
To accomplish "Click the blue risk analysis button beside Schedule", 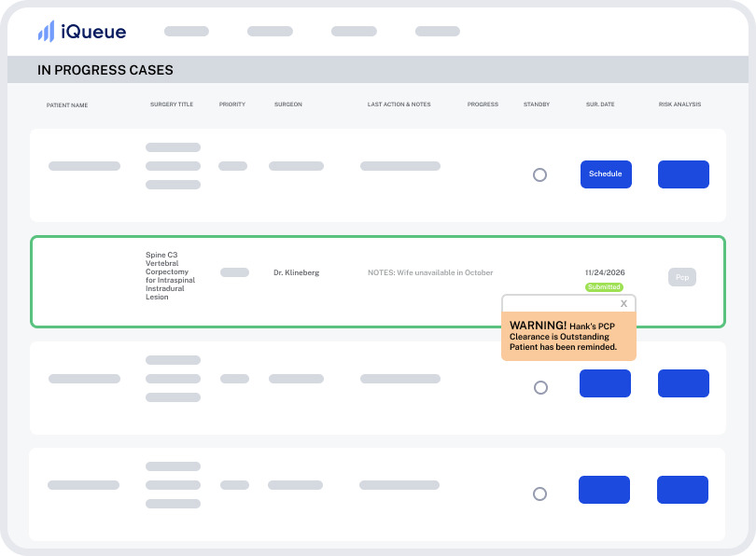I will 683,174.
